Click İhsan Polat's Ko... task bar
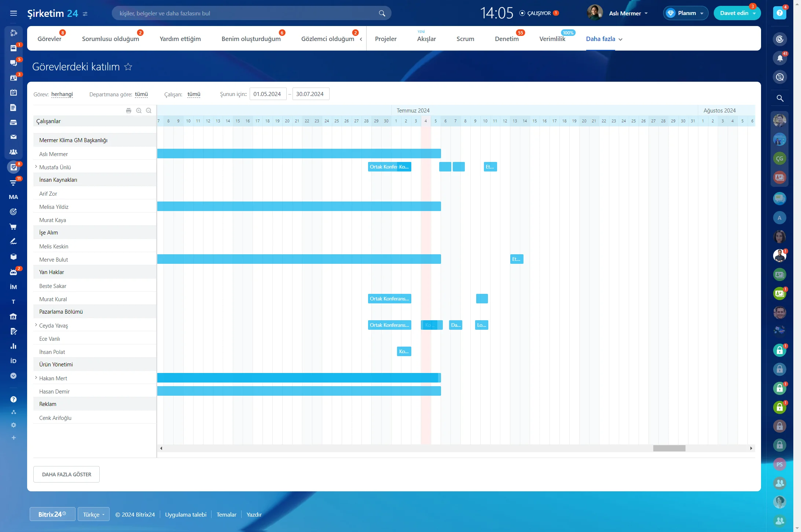801x532 pixels. click(x=404, y=351)
